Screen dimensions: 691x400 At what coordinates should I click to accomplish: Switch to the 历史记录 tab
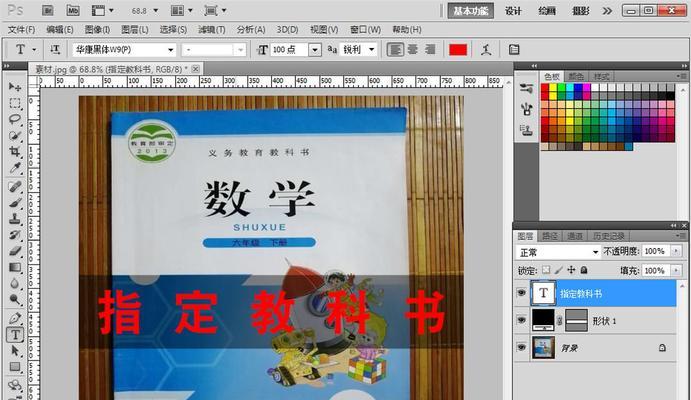(x=609, y=237)
